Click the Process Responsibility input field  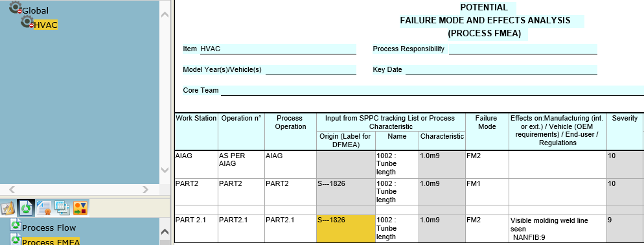point(523,49)
